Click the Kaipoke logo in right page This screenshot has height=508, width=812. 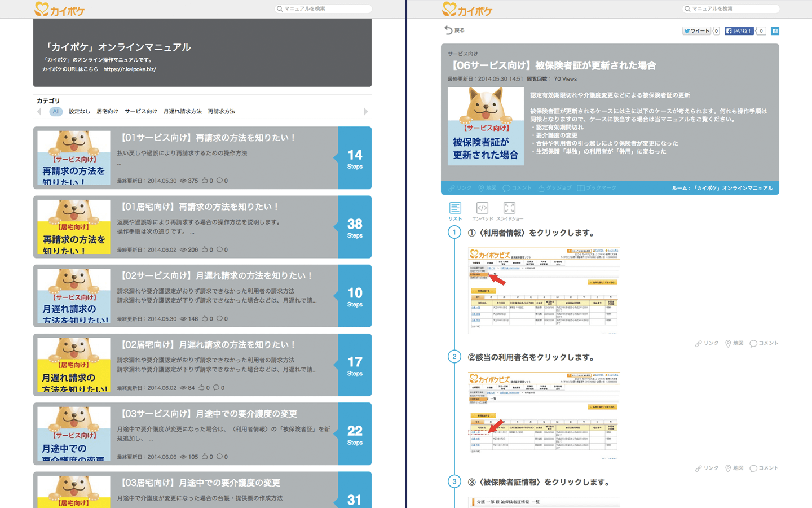[x=467, y=9]
